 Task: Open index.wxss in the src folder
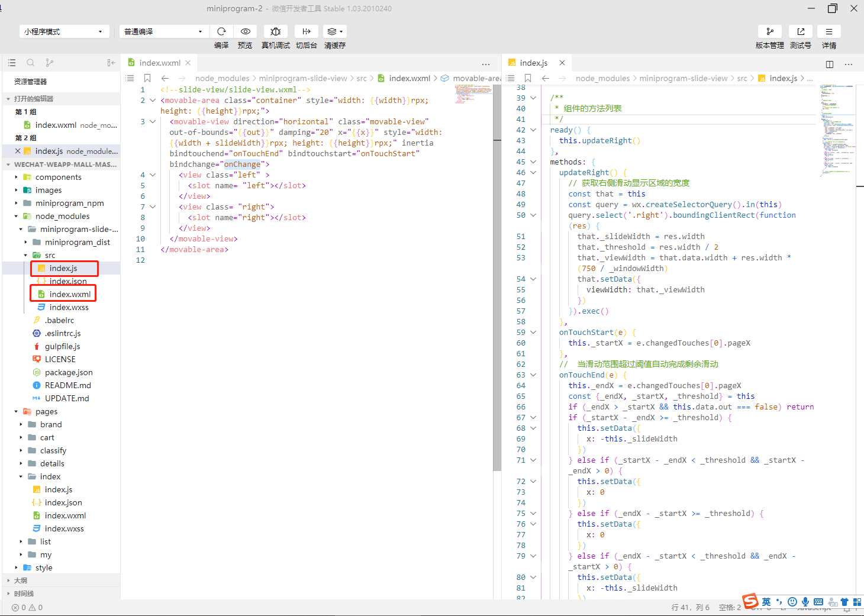coord(61,307)
